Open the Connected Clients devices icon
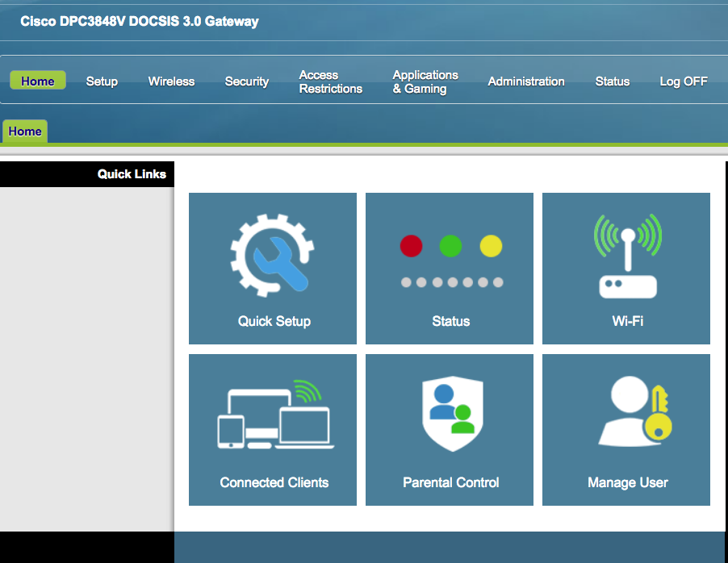The height and width of the screenshot is (563, 728). coord(276,414)
